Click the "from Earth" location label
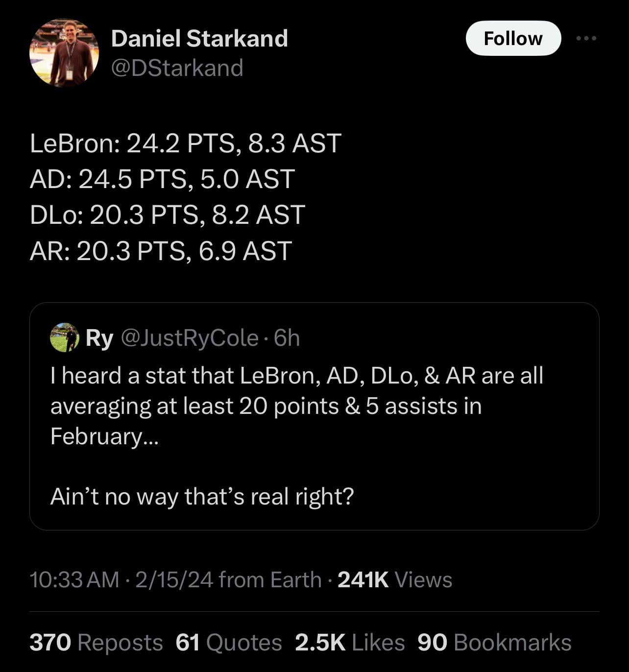 coord(270,579)
